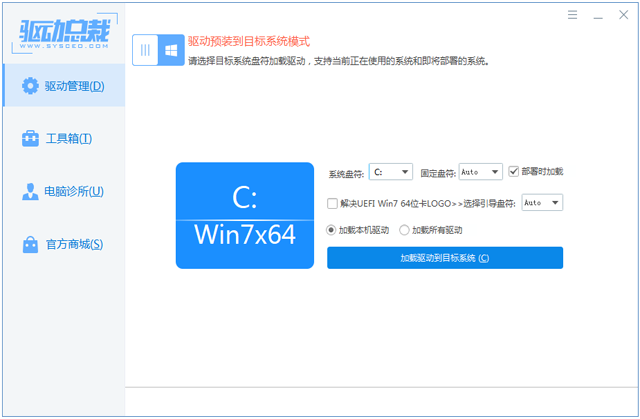Click the shopping bag icon for 官方商城
The width and height of the screenshot is (640, 419).
point(30,244)
